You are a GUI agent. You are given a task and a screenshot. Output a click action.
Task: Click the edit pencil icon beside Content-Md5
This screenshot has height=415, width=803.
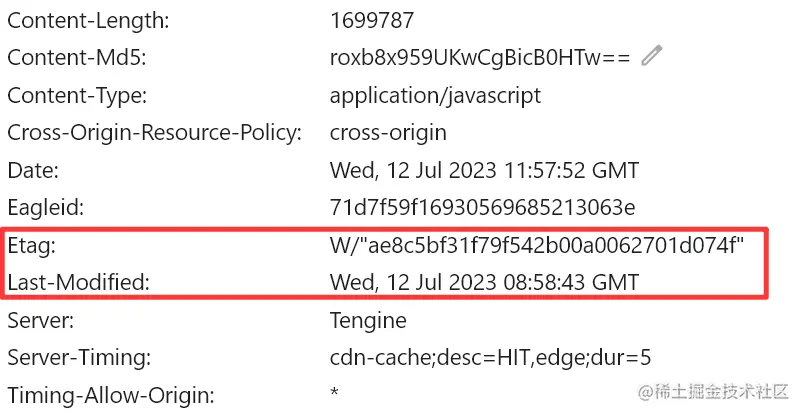click(652, 57)
